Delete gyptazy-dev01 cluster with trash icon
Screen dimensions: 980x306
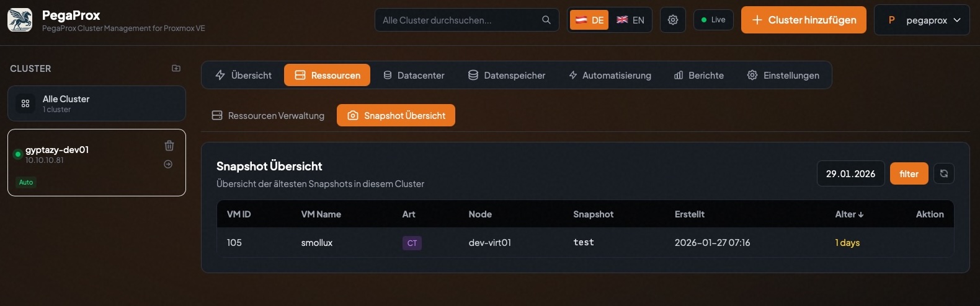pyautogui.click(x=169, y=146)
